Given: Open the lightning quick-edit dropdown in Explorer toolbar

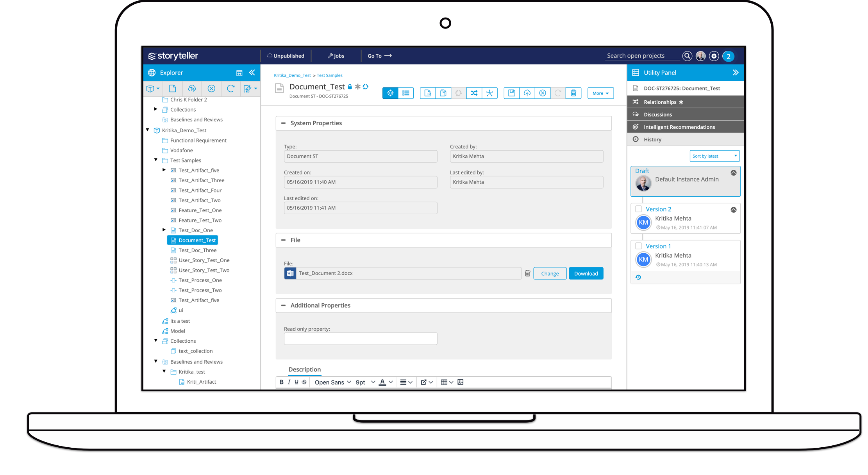Looking at the screenshot, I should click(x=250, y=89).
